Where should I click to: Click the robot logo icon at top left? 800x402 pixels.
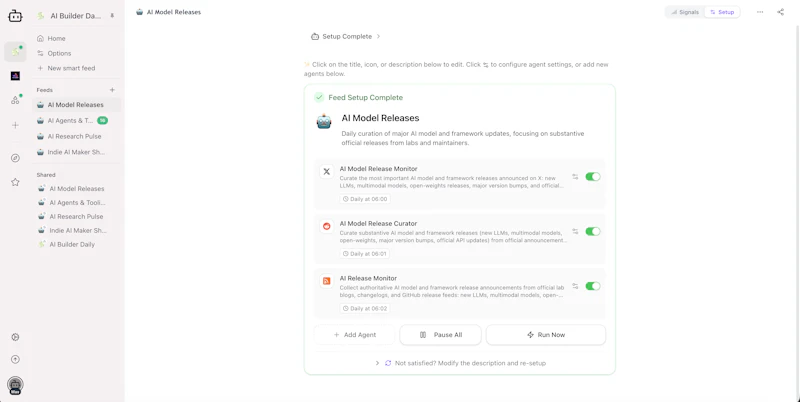(x=15, y=16)
